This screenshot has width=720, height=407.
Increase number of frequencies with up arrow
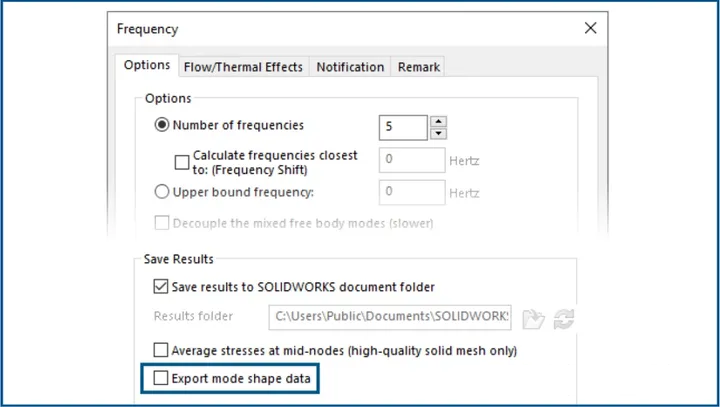pyautogui.click(x=439, y=121)
